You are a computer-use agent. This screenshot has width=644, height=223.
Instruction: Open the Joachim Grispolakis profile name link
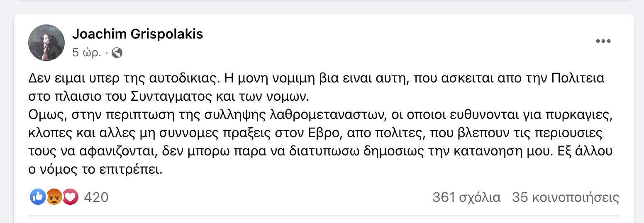tap(138, 34)
